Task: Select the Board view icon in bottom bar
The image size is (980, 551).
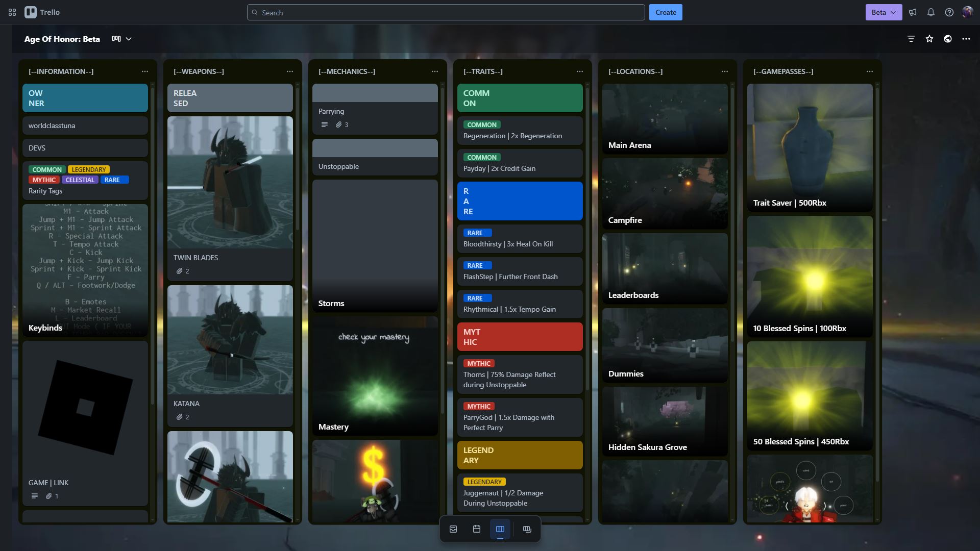Action: click(500, 529)
